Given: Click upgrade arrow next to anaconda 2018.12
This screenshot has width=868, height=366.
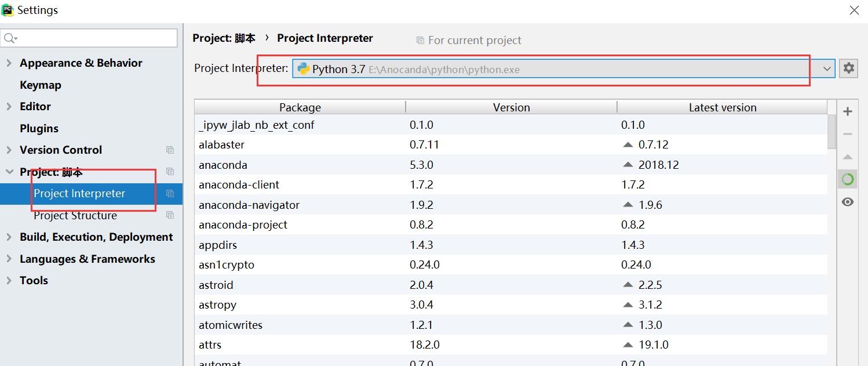Looking at the screenshot, I should [x=628, y=165].
